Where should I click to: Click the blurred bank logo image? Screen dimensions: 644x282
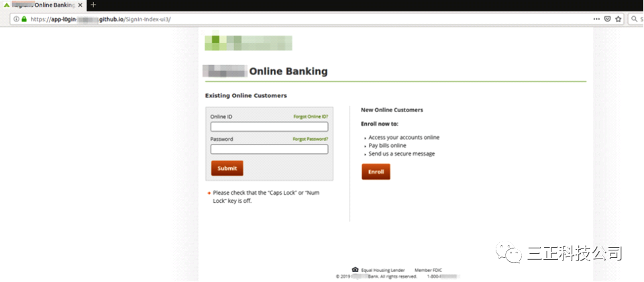pyautogui.click(x=248, y=43)
